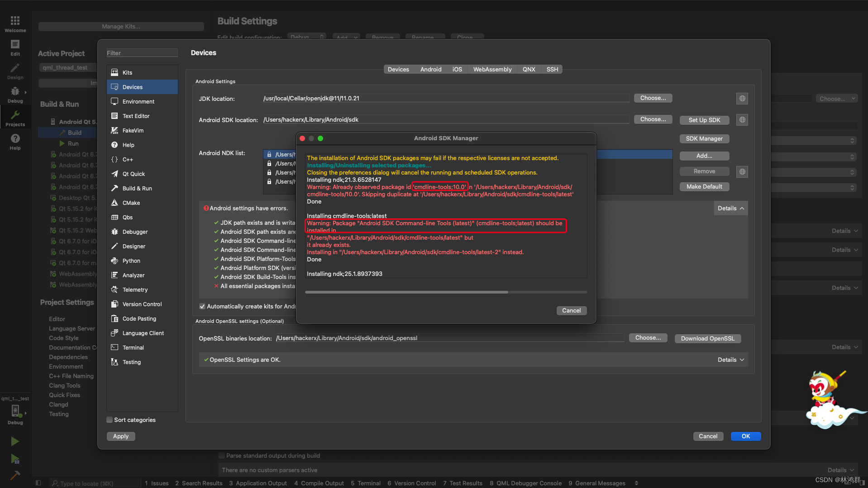868x488 pixels.
Task: Open Build & Run preferences category
Action: click(x=142, y=188)
